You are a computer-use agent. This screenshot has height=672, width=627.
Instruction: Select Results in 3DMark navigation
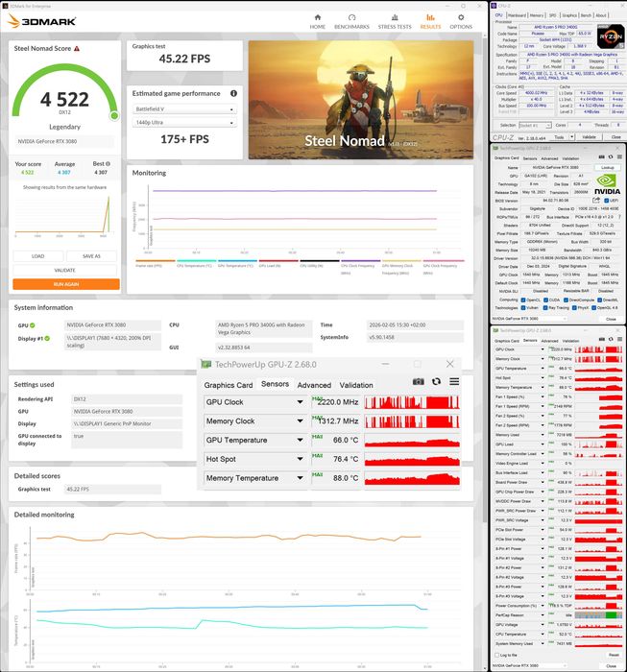coord(430,21)
